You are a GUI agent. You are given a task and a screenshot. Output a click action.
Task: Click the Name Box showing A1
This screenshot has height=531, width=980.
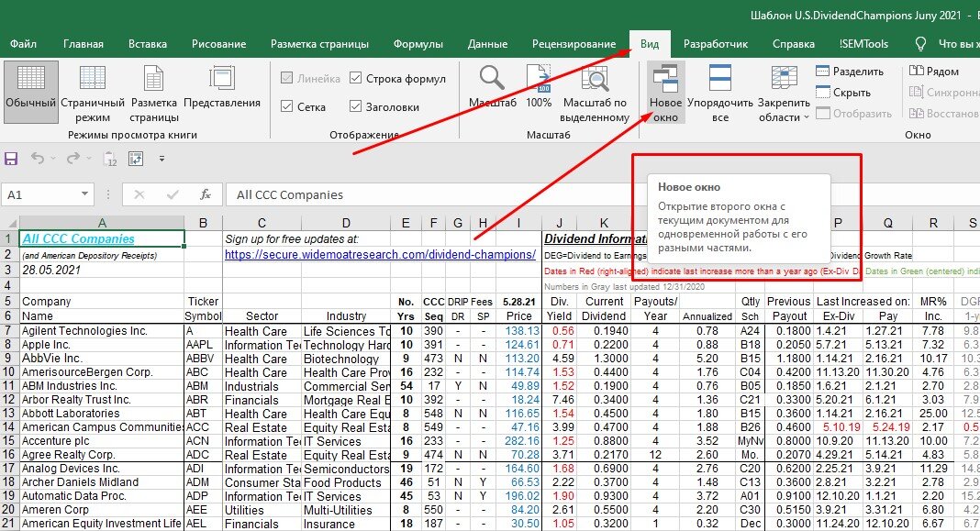coord(41,195)
